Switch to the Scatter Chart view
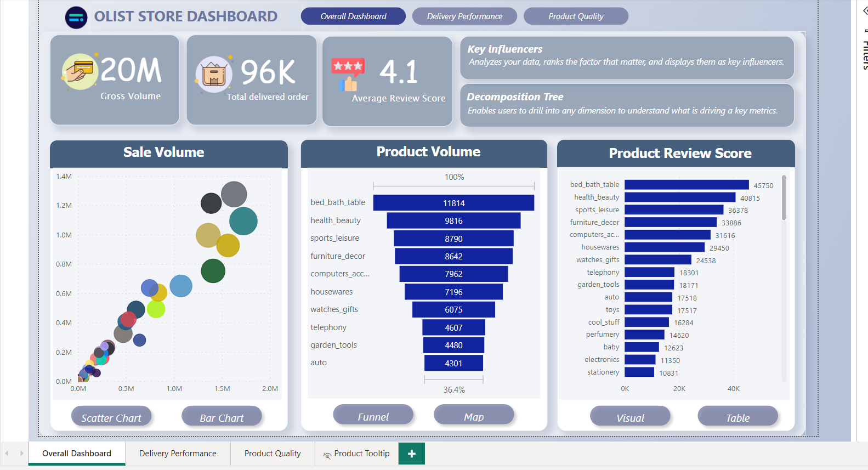The image size is (868, 470). coord(111,417)
